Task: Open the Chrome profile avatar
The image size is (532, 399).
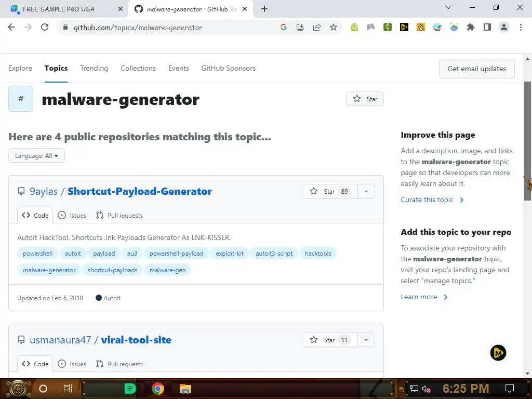Action: click(x=504, y=27)
